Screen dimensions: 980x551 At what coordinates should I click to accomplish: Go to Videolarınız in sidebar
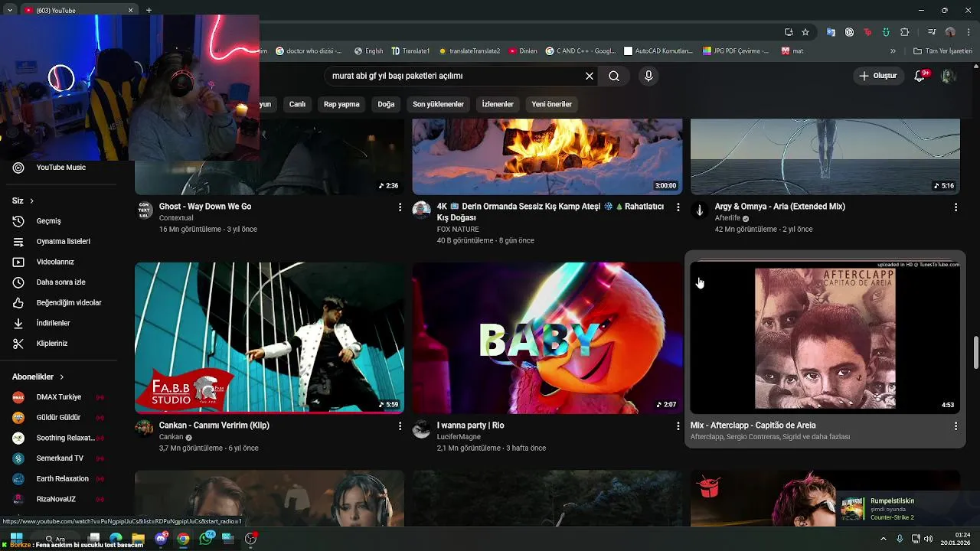(x=61, y=262)
